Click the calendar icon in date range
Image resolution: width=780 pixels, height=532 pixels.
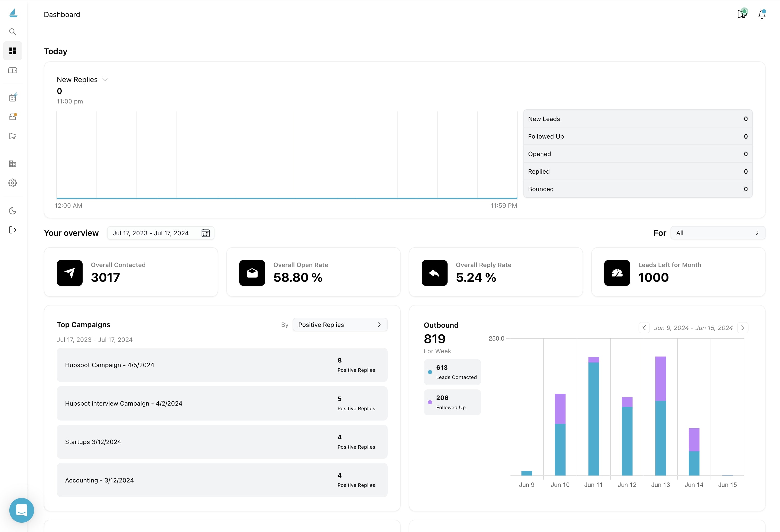205,233
